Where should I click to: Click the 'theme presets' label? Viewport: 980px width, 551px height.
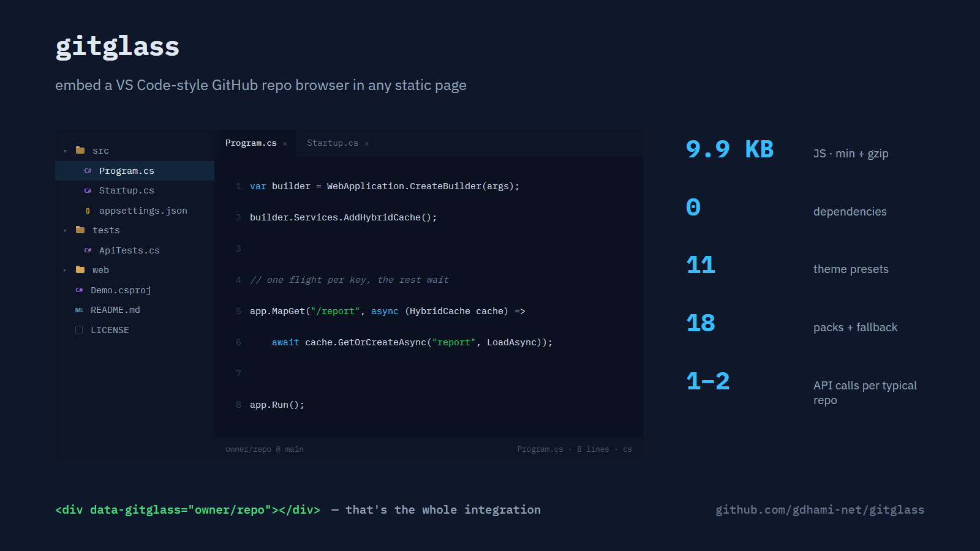tap(851, 269)
